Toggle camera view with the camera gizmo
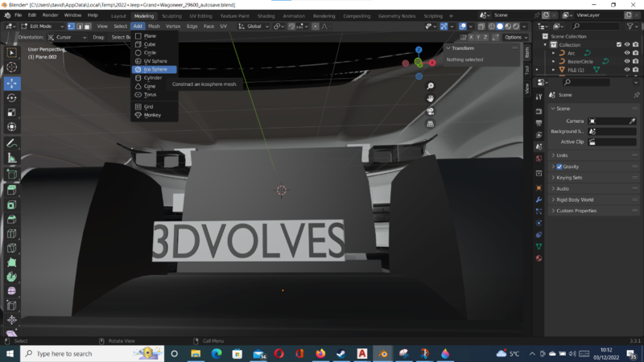The height and width of the screenshot is (362, 644). [431, 111]
